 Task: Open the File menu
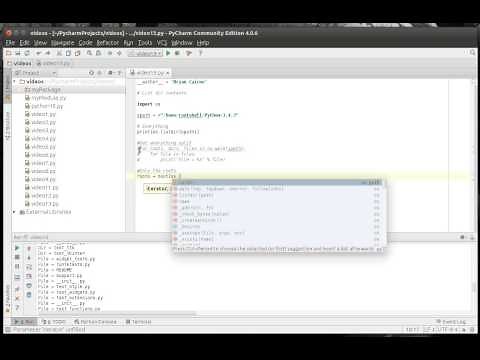click(x=10, y=43)
